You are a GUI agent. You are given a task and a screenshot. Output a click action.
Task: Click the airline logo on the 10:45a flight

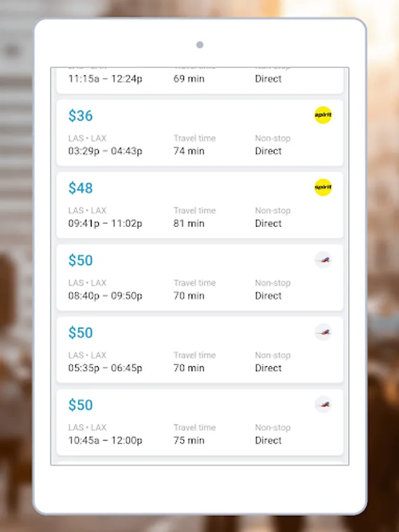(x=323, y=404)
